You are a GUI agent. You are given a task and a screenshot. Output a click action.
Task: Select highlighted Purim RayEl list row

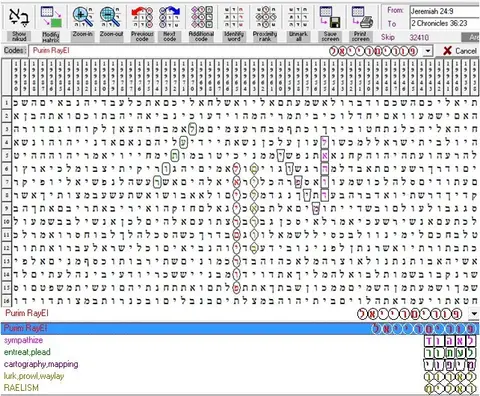240,328
